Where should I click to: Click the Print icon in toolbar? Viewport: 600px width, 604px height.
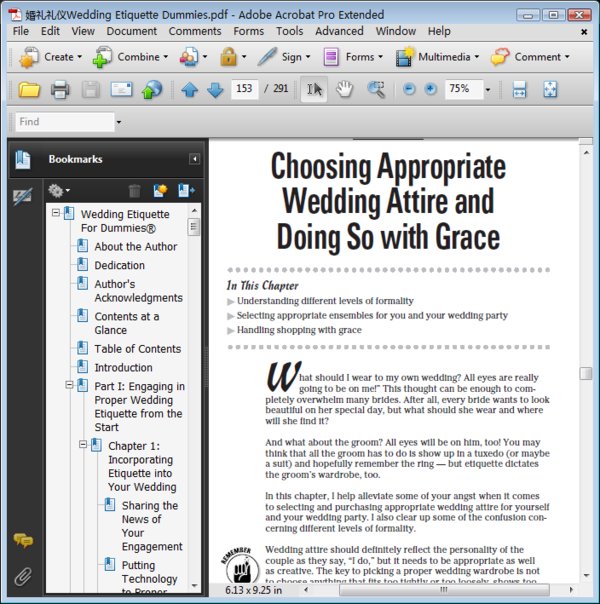[60, 89]
